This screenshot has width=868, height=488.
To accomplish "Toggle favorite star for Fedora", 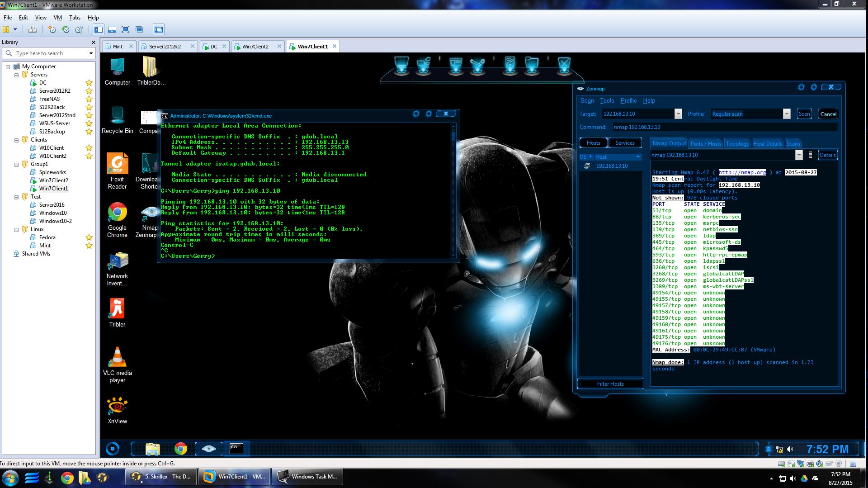I will 89,237.
